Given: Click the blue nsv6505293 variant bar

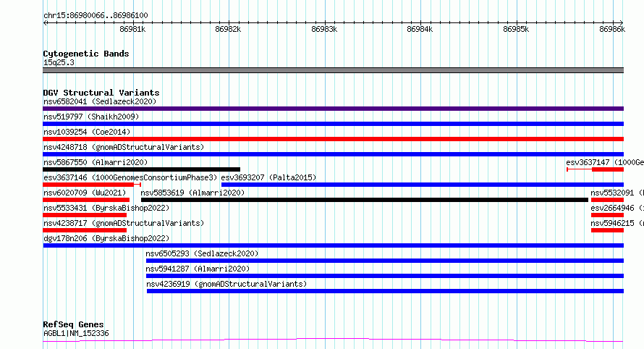Looking at the screenshot, I should (x=385, y=261).
